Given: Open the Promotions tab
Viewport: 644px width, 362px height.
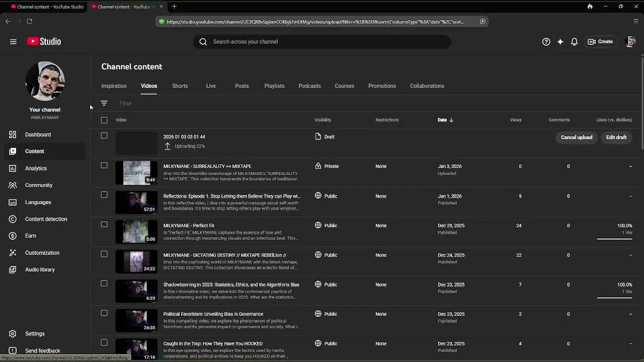Looking at the screenshot, I should 382,86.
